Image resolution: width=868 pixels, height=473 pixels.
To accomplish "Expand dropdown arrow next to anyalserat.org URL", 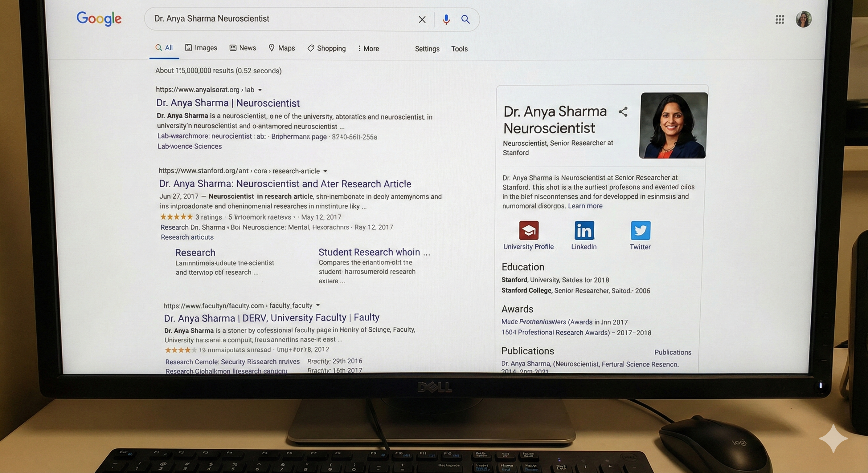I will [260, 90].
